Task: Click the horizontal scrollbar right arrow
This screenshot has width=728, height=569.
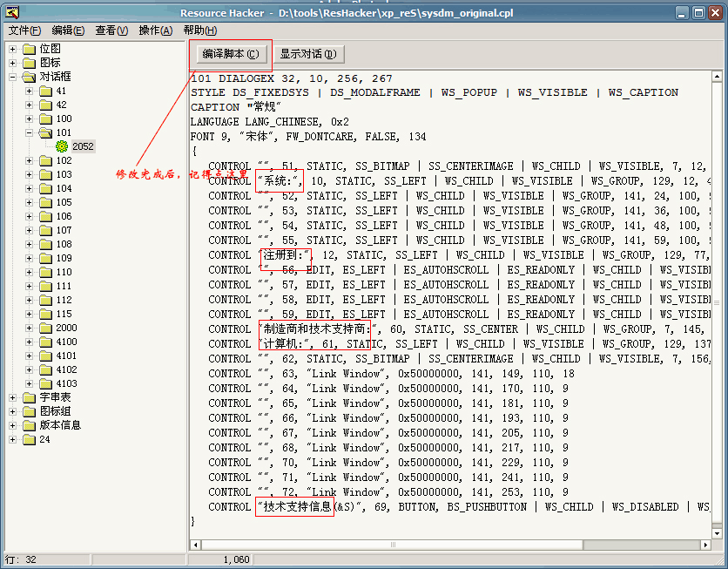Action: tap(705, 545)
